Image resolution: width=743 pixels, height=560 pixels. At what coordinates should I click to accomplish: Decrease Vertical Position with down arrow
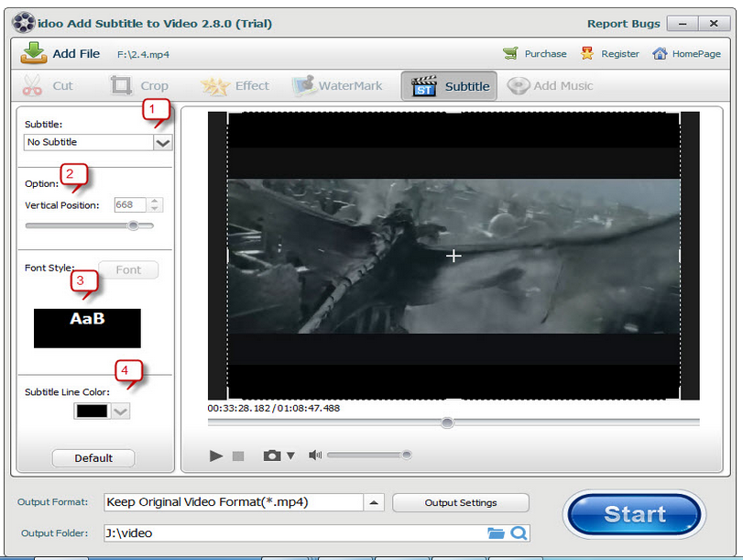point(155,209)
